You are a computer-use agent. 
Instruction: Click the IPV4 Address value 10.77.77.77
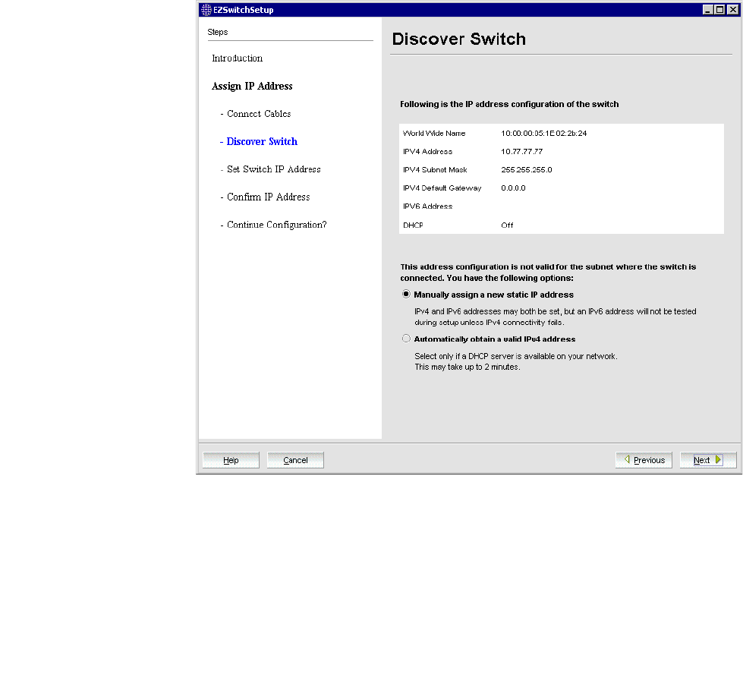tap(521, 151)
